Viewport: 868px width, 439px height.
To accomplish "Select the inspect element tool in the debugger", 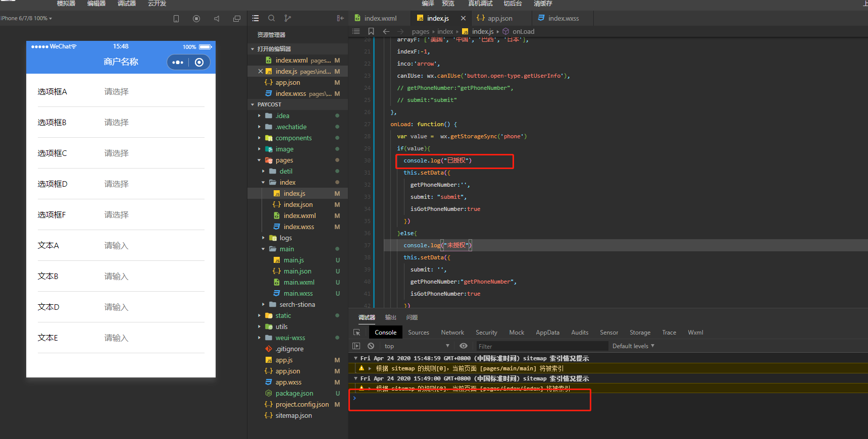I will [357, 333].
